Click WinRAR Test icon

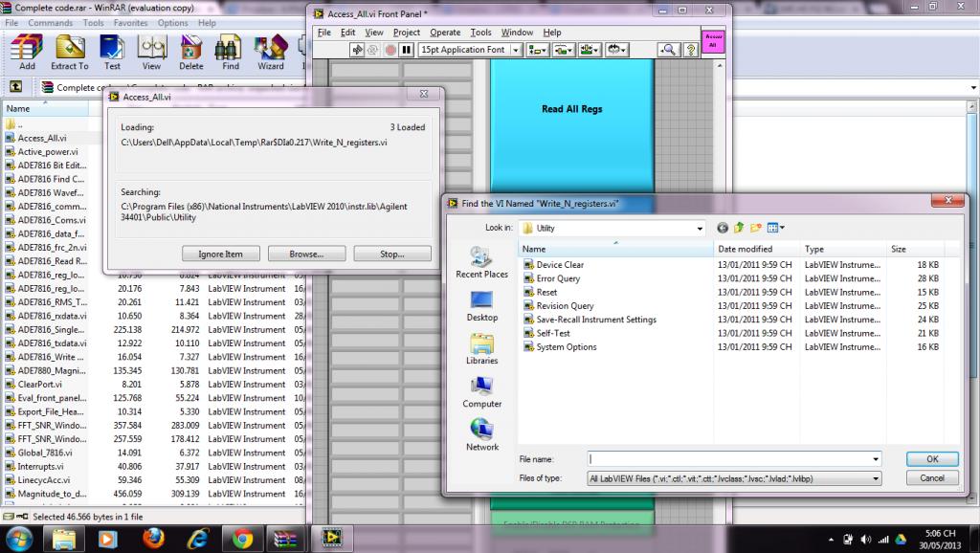(x=112, y=53)
